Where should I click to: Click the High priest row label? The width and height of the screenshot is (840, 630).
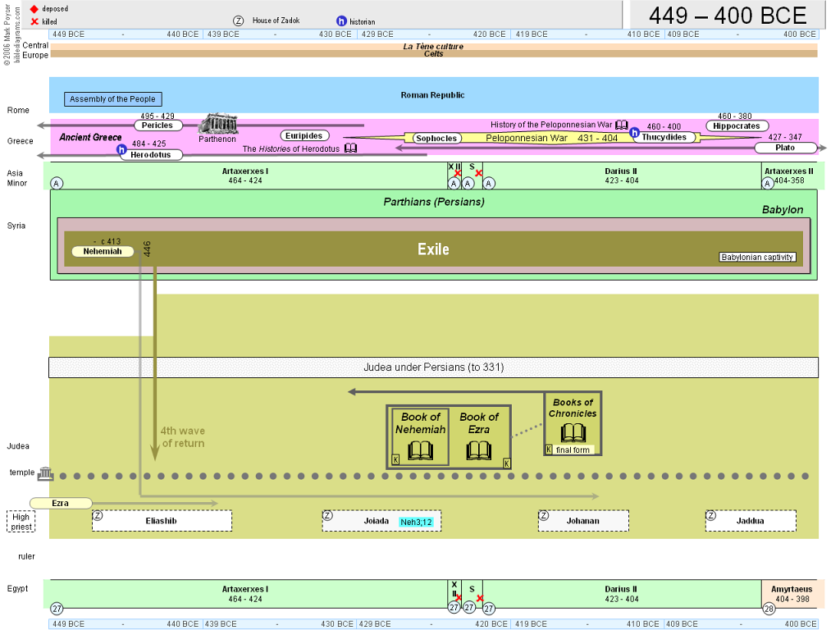coord(21,522)
